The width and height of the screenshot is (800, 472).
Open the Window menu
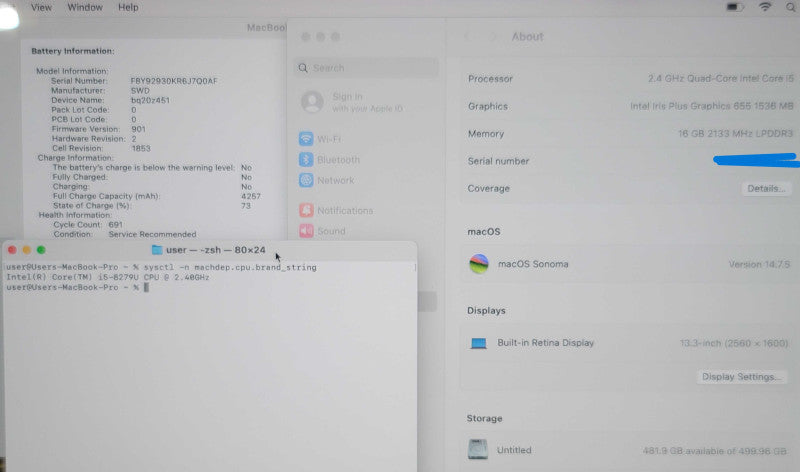pyautogui.click(x=85, y=8)
